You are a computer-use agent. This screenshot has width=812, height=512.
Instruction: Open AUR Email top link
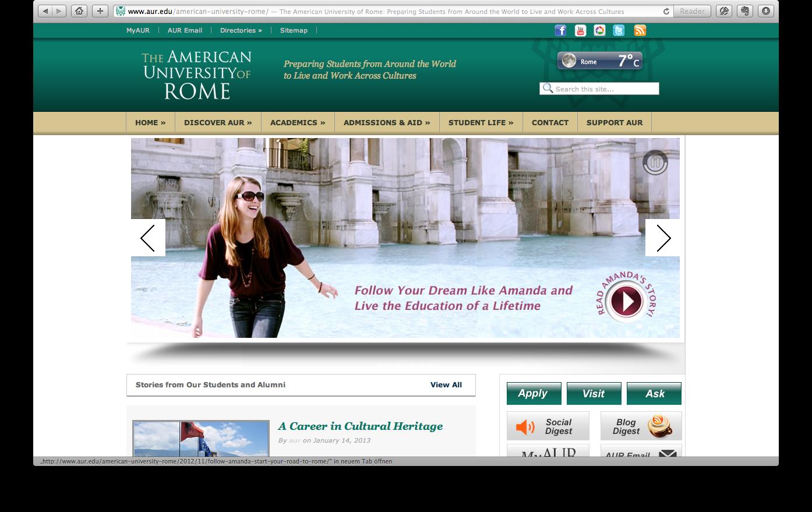pyautogui.click(x=185, y=30)
